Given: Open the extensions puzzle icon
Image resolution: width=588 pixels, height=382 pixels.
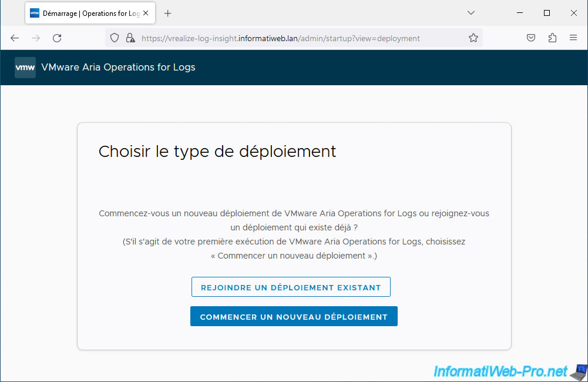Looking at the screenshot, I should click(x=552, y=38).
